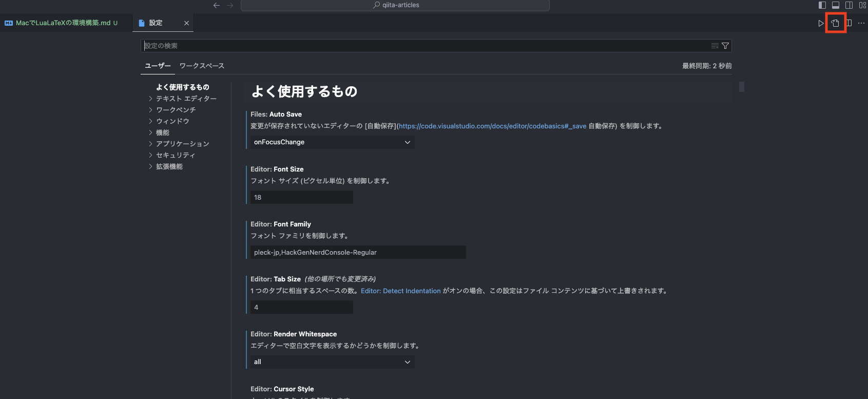Open the Editor: Detect Indentation link
Image resolution: width=868 pixels, height=399 pixels.
click(x=400, y=291)
